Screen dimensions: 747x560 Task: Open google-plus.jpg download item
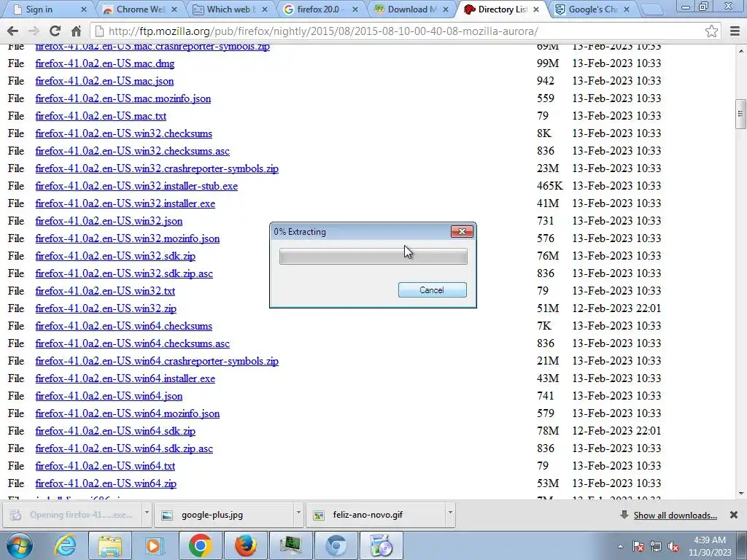(224, 515)
